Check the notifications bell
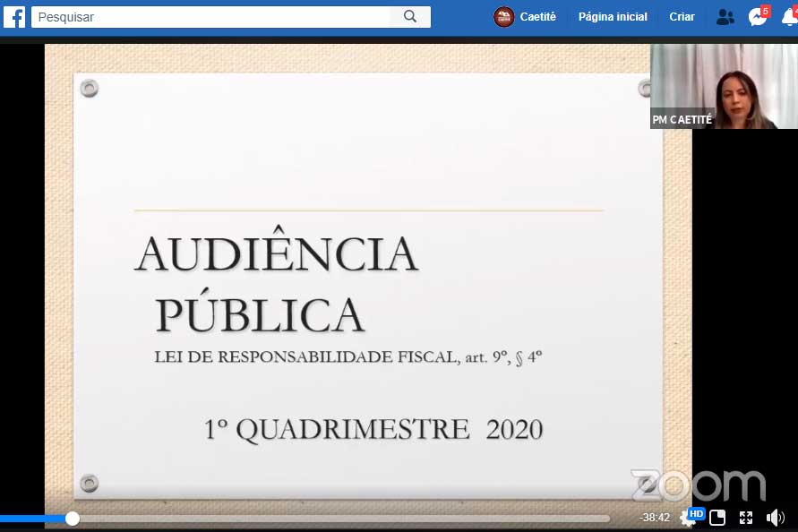The image size is (798, 532). point(789,16)
